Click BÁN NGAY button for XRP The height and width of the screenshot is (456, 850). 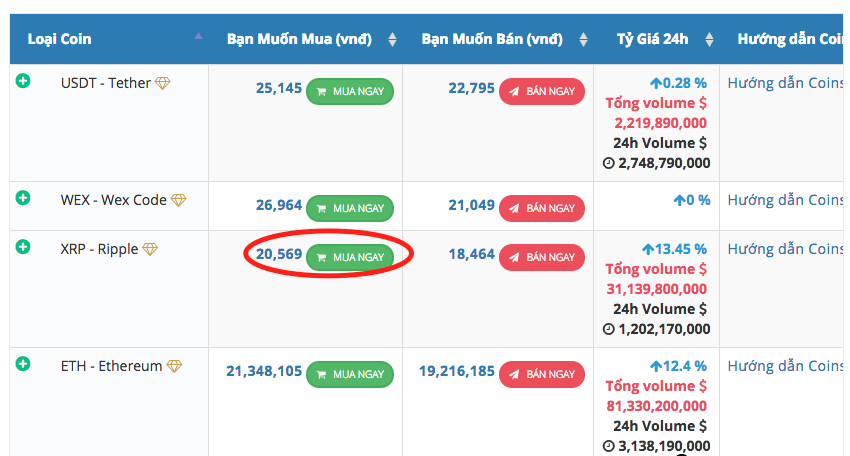pyautogui.click(x=542, y=257)
